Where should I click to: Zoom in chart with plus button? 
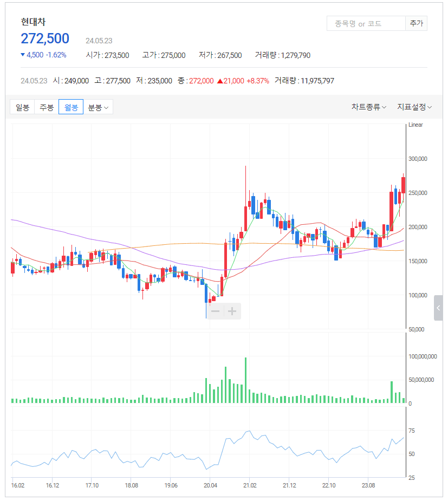232,311
